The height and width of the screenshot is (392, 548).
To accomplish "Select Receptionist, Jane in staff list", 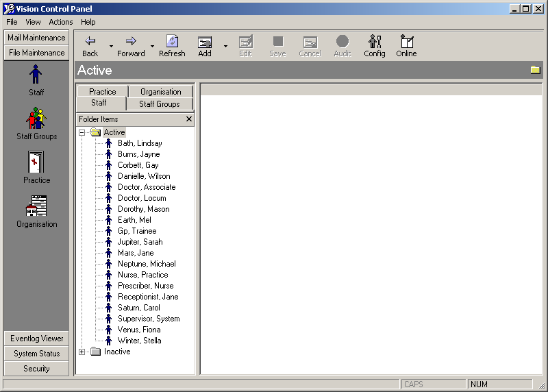I will pos(148,297).
